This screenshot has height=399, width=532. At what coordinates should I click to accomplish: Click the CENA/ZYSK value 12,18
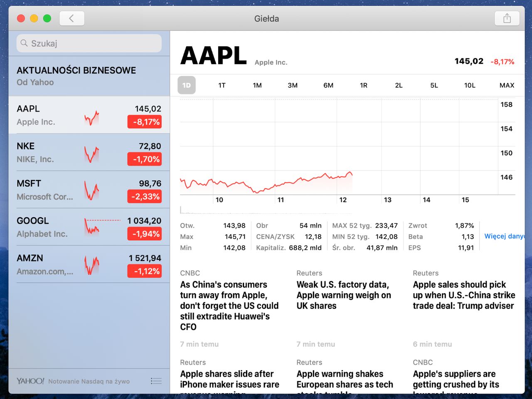313,236
